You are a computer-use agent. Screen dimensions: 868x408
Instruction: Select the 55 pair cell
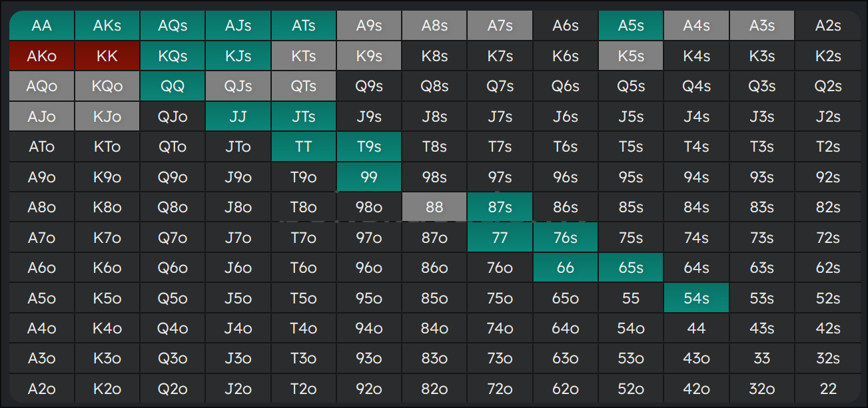tap(631, 299)
